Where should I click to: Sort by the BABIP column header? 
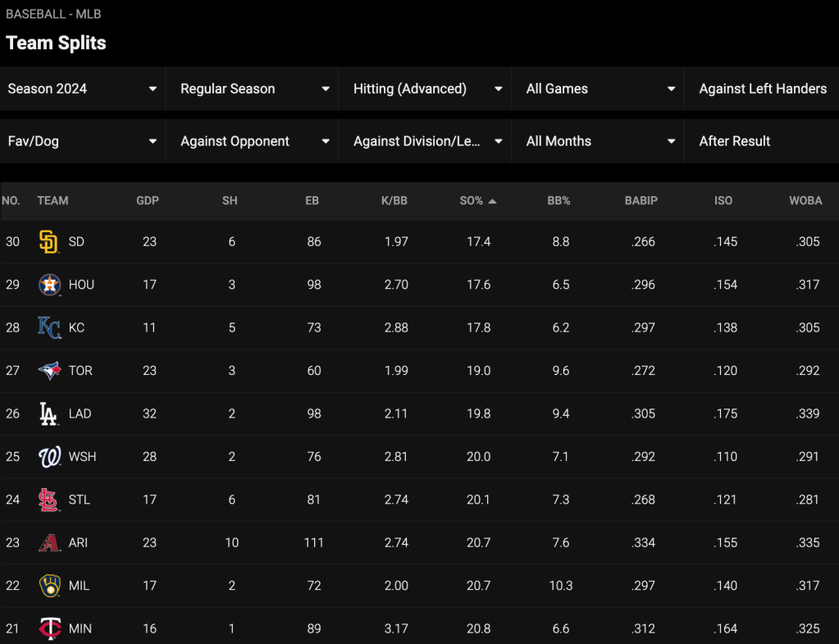click(x=641, y=201)
